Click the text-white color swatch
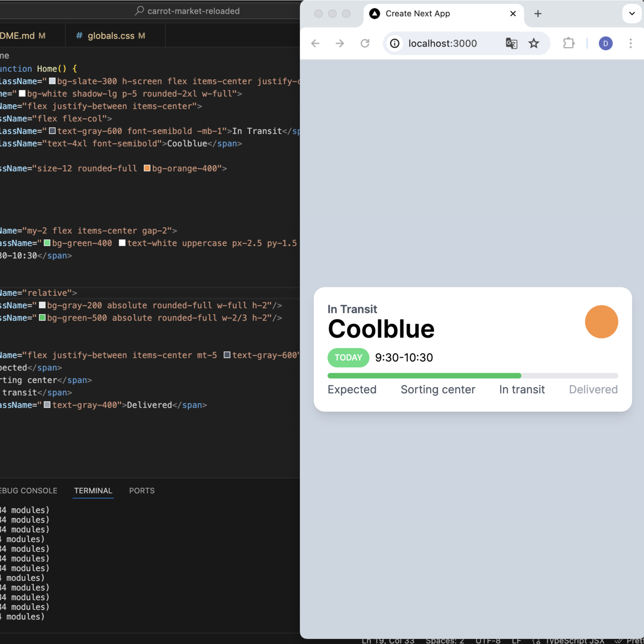 point(122,243)
